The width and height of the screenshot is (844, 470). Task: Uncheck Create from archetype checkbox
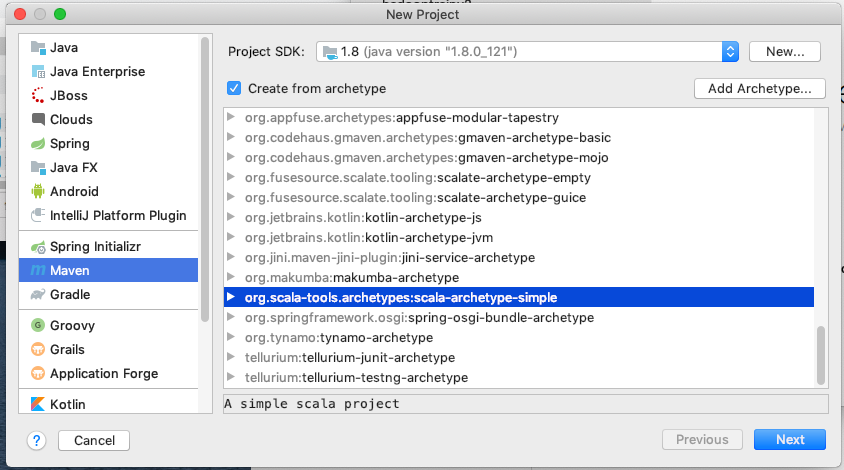234,88
